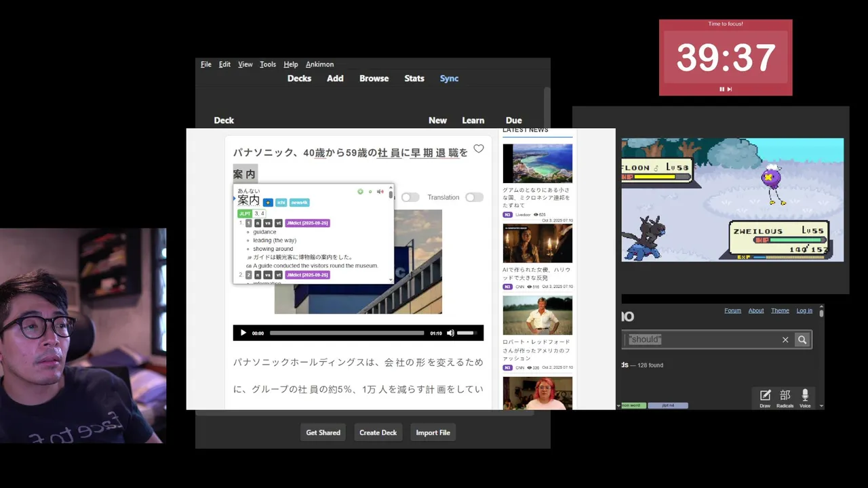Mute the article audio player

pos(450,333)
